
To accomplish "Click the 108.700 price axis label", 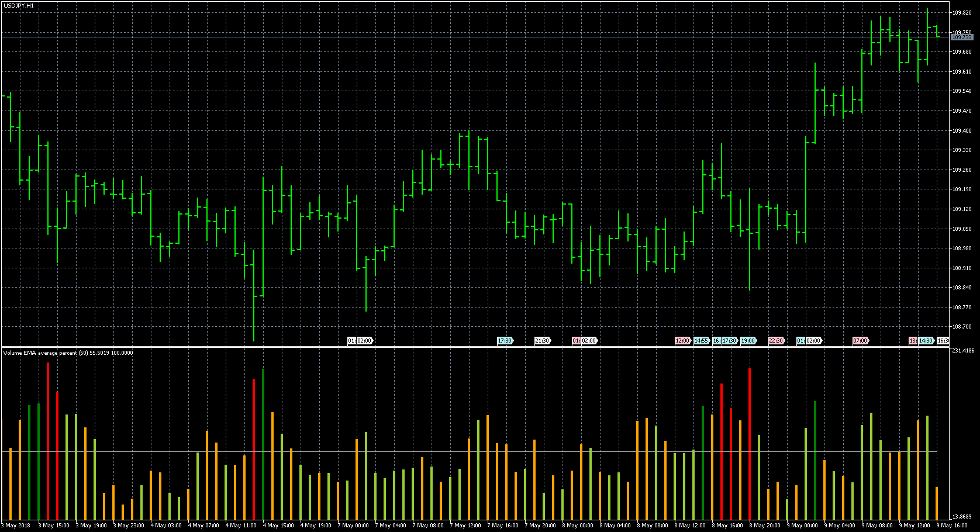I will coord(962,327).
